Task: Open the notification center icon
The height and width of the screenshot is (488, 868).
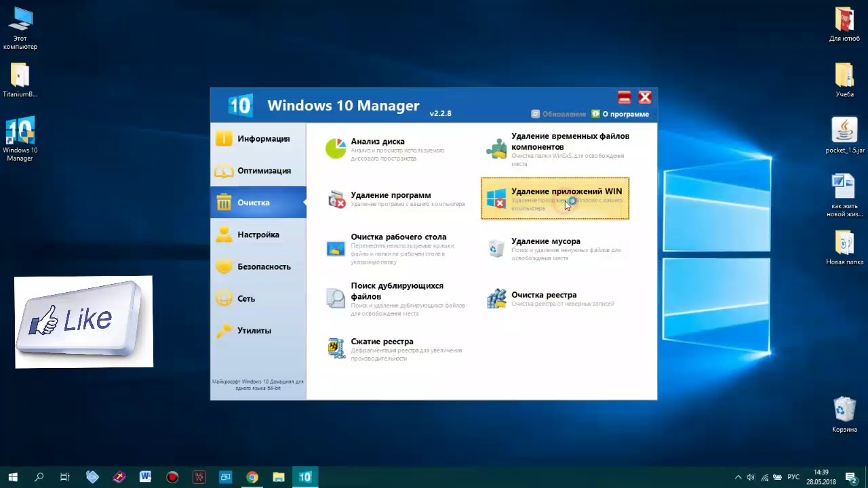Action: pos(852,477)
